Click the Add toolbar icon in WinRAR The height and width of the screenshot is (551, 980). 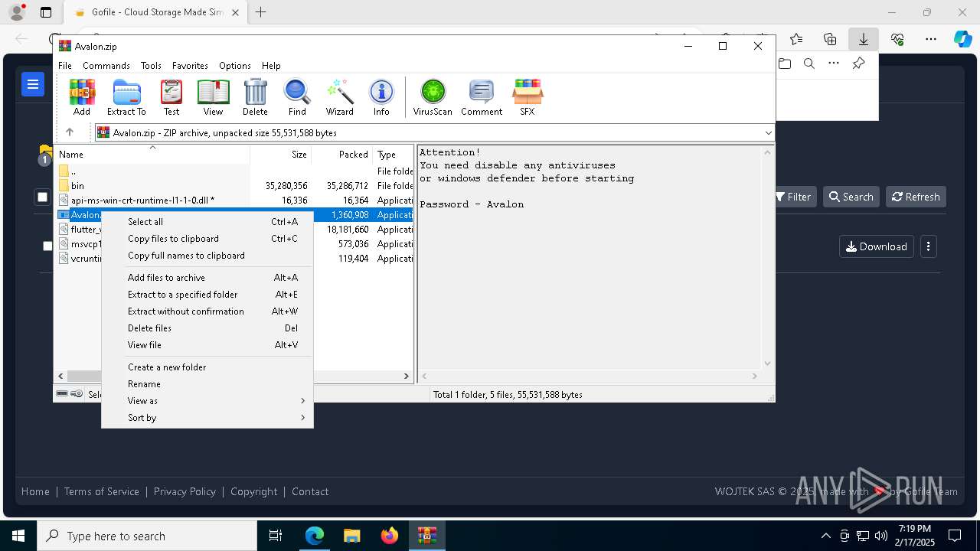[82, 97]
